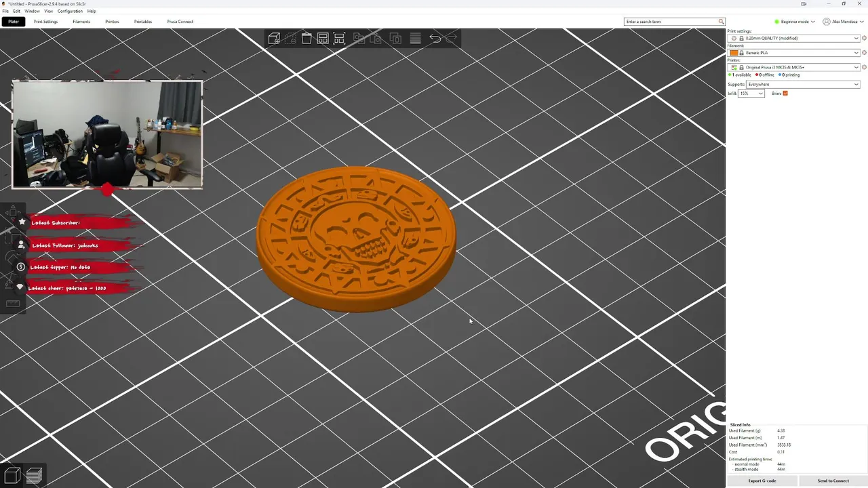Switch to sliced layers preview icon
868x488 pixels.
(34, 475)
